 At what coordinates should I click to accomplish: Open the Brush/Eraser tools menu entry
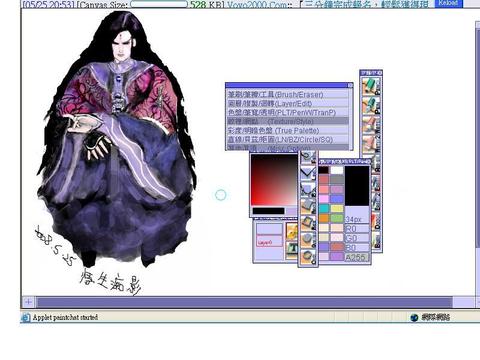coord(288,95)
